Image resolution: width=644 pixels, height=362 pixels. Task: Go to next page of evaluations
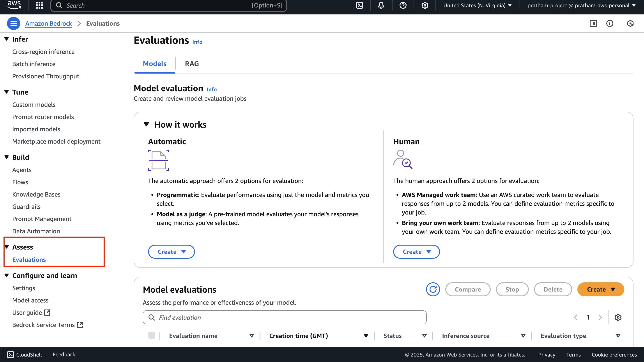point(600,317)
